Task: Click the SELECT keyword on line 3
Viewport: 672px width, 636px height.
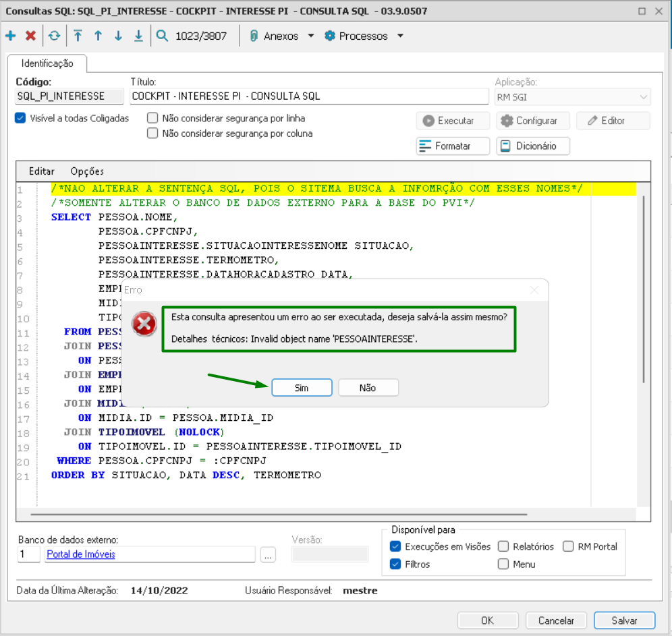Action: [71, 217]
